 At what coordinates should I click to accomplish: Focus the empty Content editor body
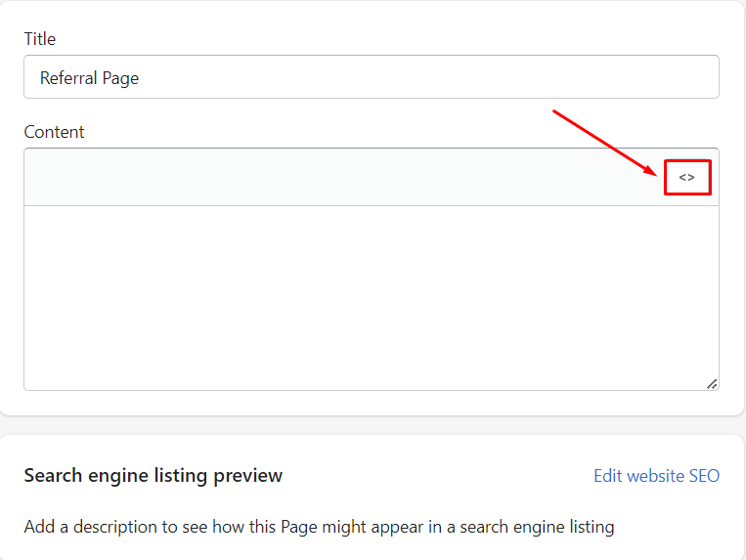point(372,298)
